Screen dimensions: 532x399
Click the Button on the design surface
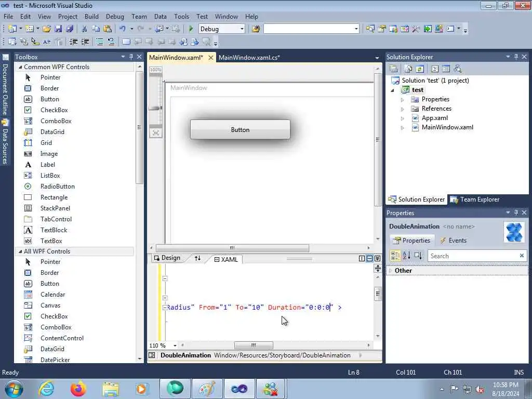[x=240, y=129]
